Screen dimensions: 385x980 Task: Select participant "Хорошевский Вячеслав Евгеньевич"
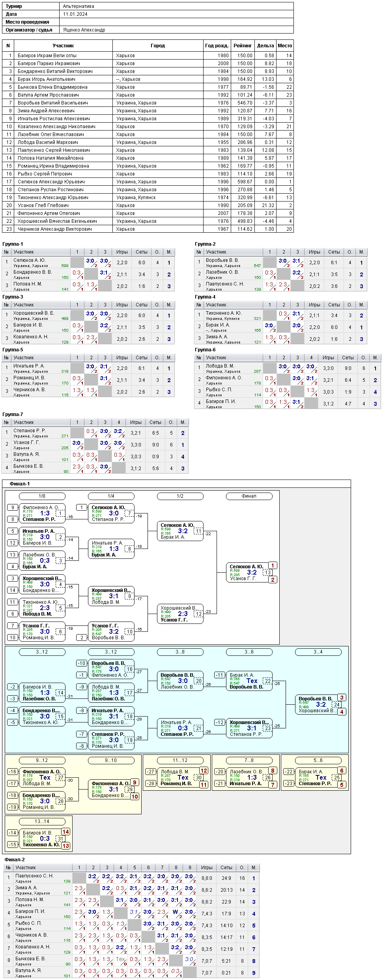(57, 221)
